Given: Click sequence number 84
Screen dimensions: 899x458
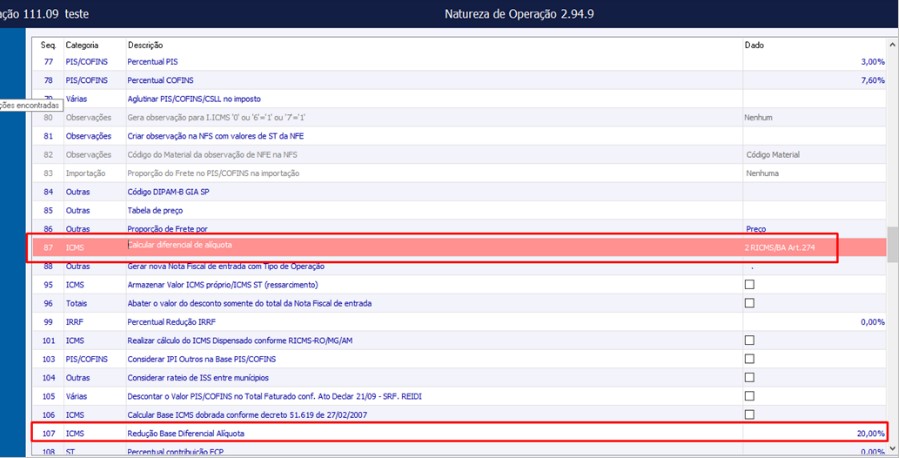Looking at the screenshot, I should coord(48,191).
